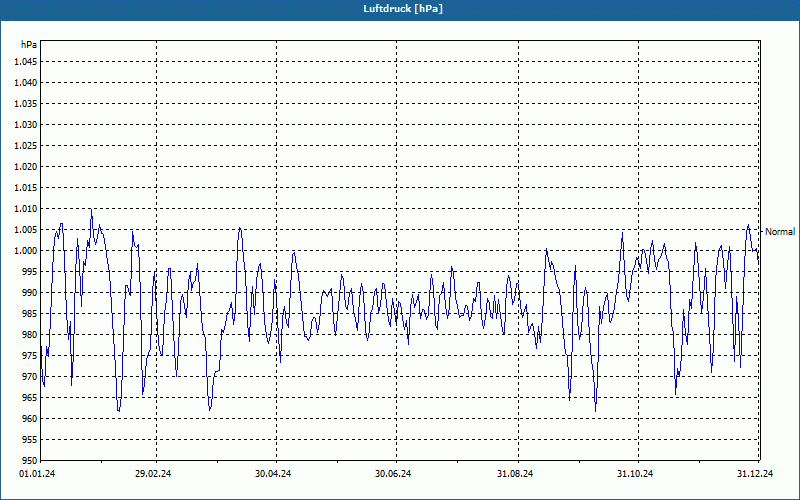This screenshot has height=500, width=800.
Task: Select the 1.015 y-axis label
Action: (x=26, y=188)
